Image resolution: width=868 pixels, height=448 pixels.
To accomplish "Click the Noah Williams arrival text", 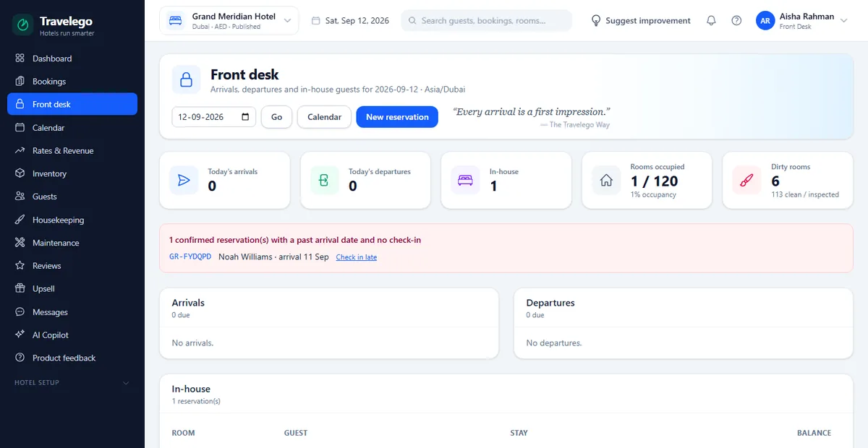I will click(x=273, y=257).
